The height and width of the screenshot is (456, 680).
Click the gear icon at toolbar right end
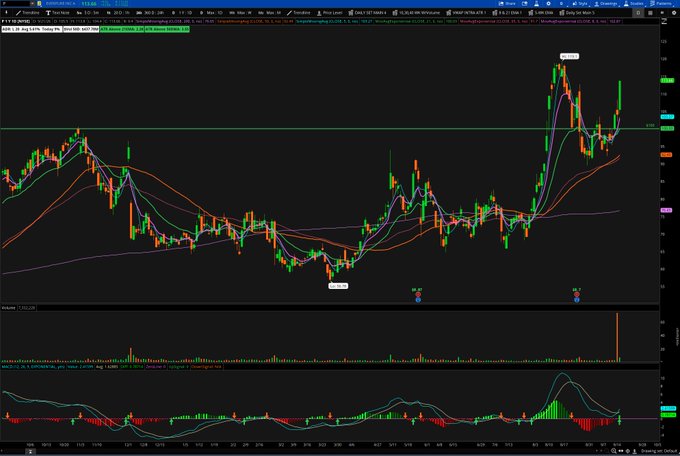[x=674, y=13]
